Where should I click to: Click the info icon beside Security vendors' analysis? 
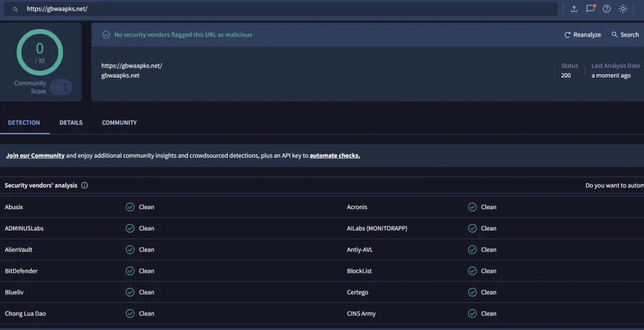tap(85, 186)
